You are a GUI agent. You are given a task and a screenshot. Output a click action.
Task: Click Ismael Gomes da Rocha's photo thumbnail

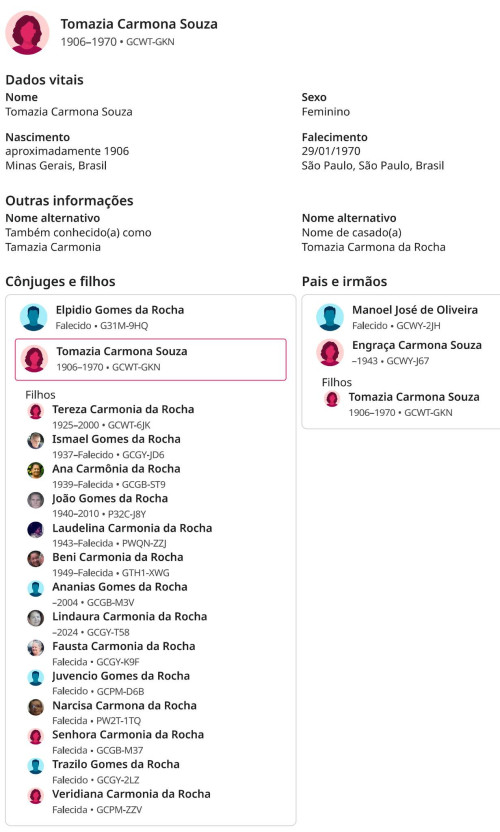[x=36, y=440]
